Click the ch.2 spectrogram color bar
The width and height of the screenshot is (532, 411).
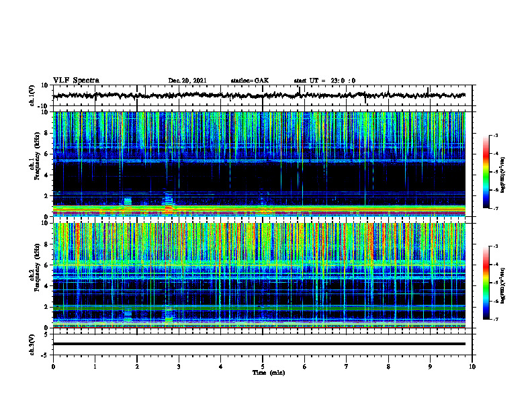click(x=486, y=283)
